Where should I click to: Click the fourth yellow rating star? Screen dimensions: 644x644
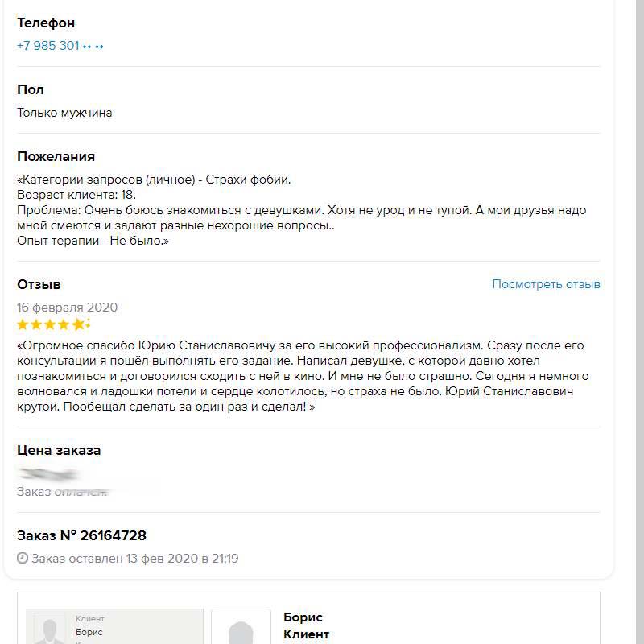64,325
